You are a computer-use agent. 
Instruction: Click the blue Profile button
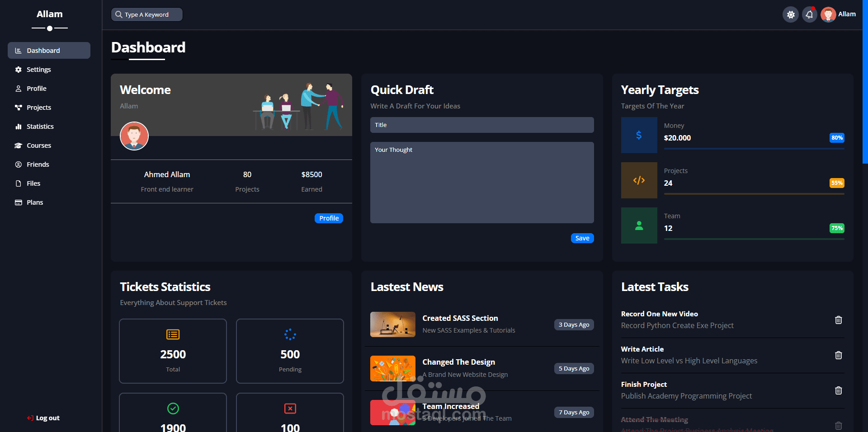tap(329, 218)
